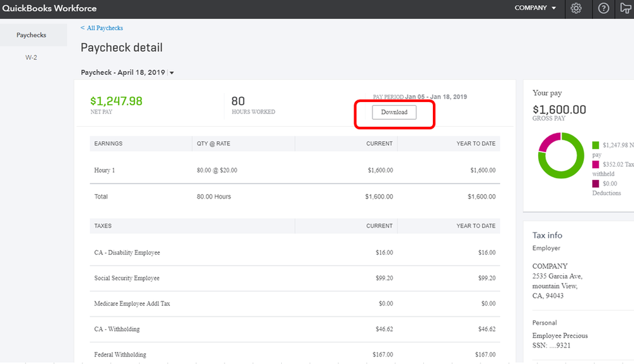Switch to the W-2 sidebar tab

[x=32, y=56]
